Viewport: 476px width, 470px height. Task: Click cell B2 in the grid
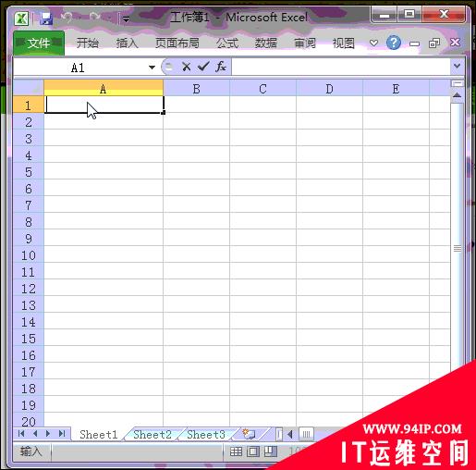click(x=196, y=121)
